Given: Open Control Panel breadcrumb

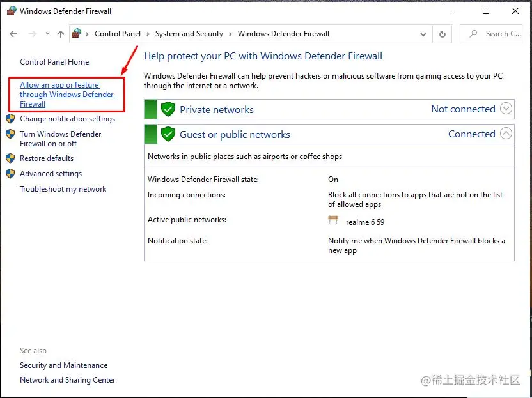Looking at the screenshot, I should [118, 34].
